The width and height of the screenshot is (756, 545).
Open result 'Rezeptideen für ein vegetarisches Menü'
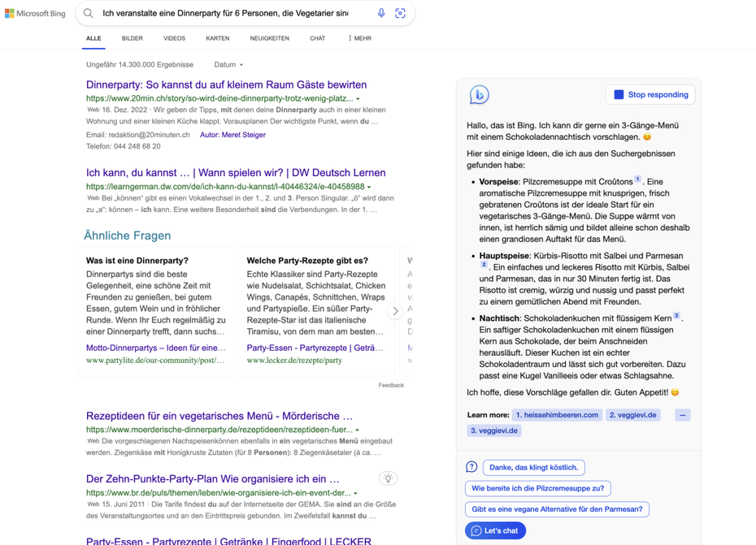point(219,416)
